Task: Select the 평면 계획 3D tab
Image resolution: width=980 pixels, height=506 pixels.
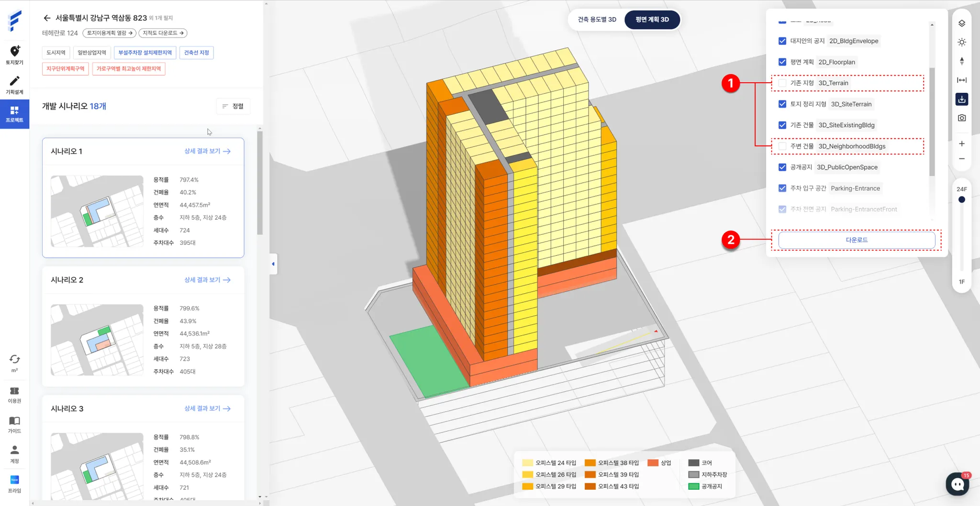Action: pos(652,20)
